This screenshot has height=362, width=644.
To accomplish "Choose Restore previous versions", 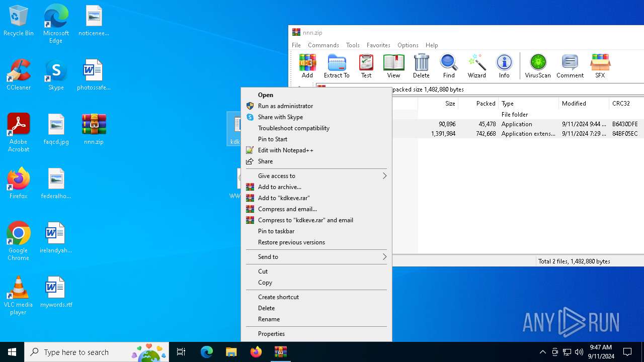I will point(316,242).
